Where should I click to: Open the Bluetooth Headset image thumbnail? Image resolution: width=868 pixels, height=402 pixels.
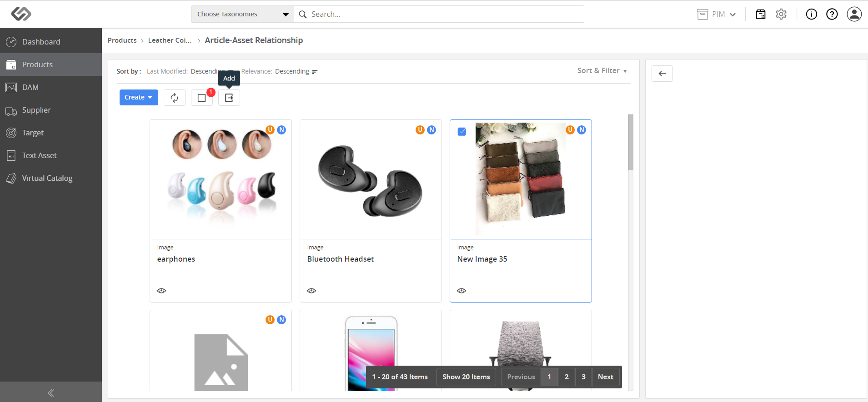point(371,179)
